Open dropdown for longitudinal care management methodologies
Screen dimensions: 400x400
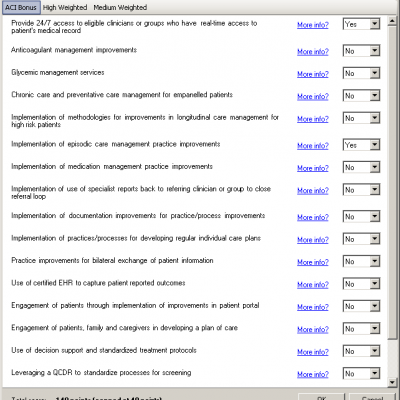362,118
